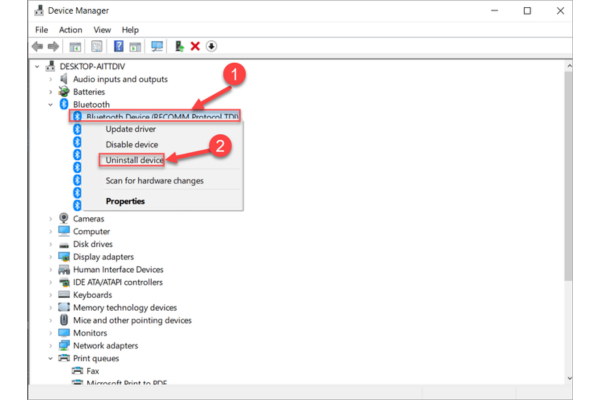Click the Show/Hide Console Tree toolbar icon

click(x=75, y=47)
